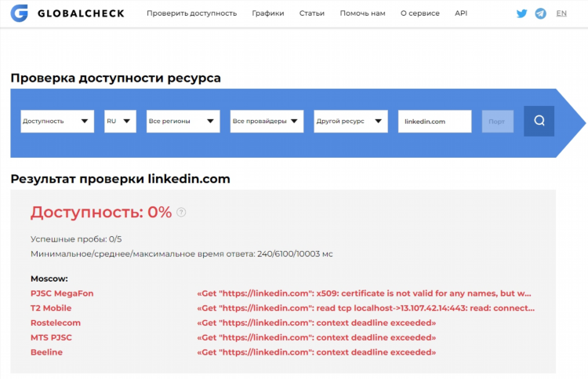588x379 pixels.
Task: Select the x509 certificate error message for MegaFon
Action: point(364,293)
